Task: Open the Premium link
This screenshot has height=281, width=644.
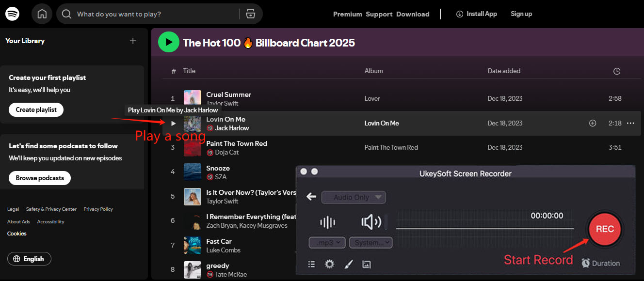Action: 347,14
